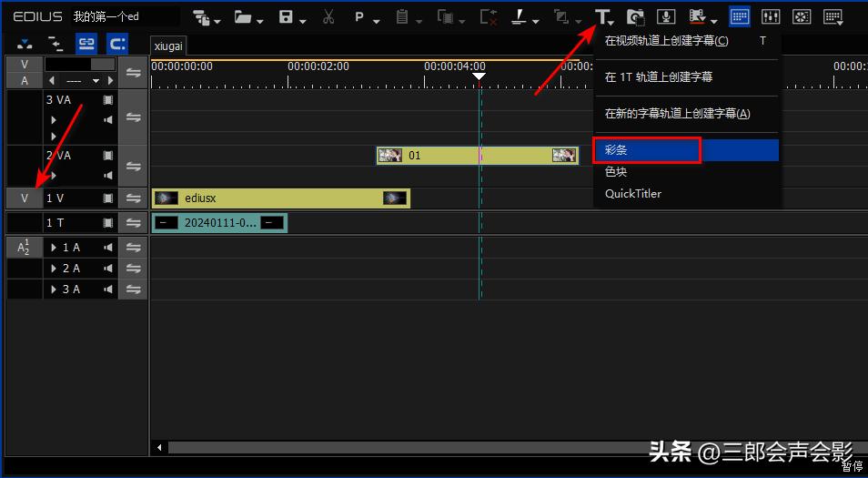The width and height of the screenshot is (868, 478).
Task: Mute audio on the 1 A track
Action: click(x=108, y=248)
